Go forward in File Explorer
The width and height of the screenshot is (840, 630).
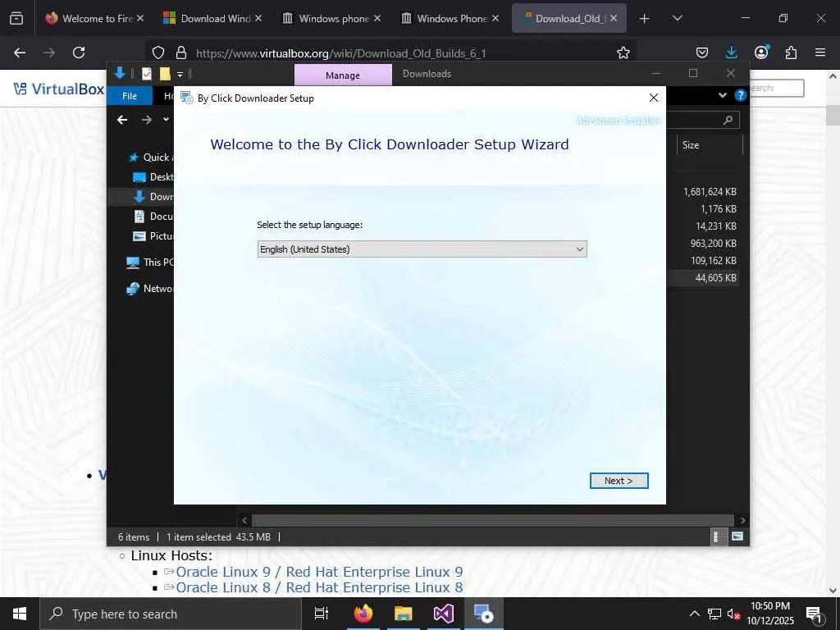click(x=146, y=120)
